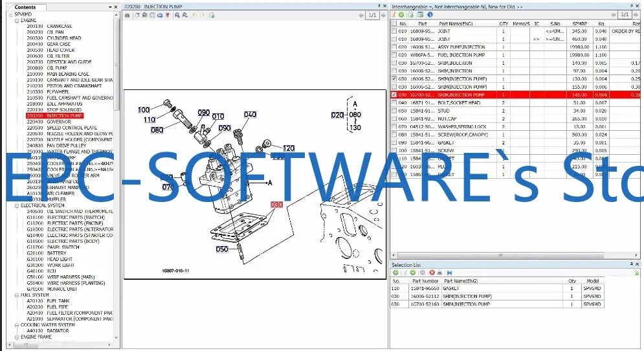Collapse the ENGINE tree group
644x351 pixels.
17,20
